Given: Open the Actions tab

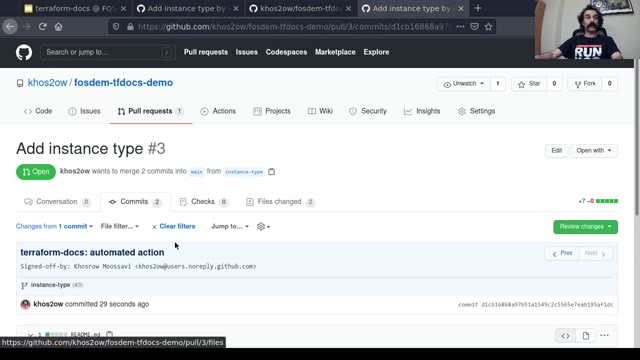Looking at the screenshot, I should click(x=218, y=111).
